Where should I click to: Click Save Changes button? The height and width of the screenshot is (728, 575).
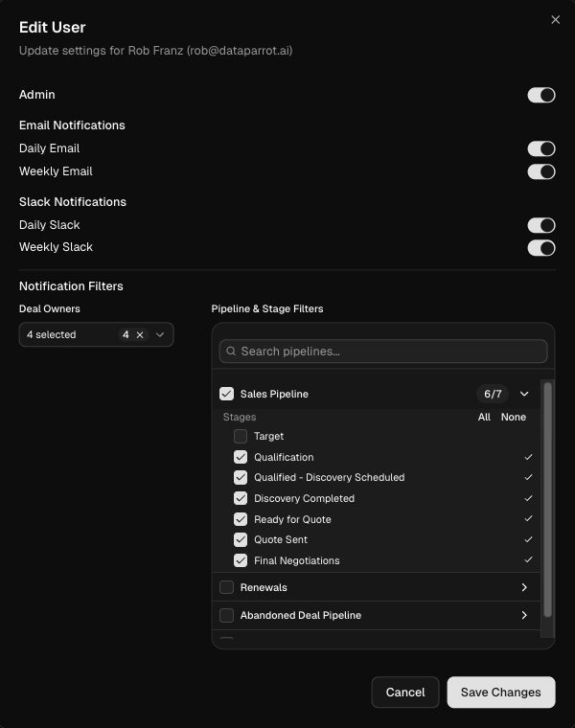coord(500,693)
